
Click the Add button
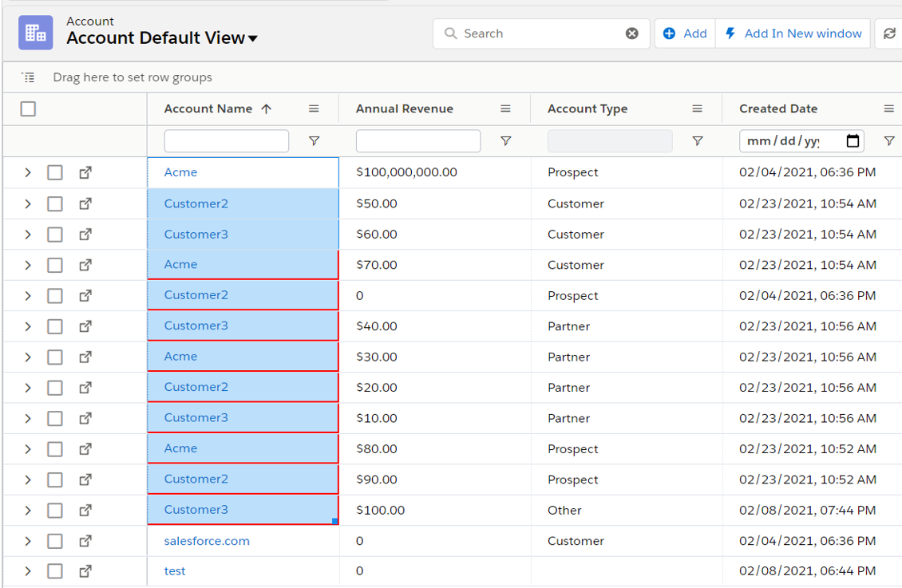685,34
